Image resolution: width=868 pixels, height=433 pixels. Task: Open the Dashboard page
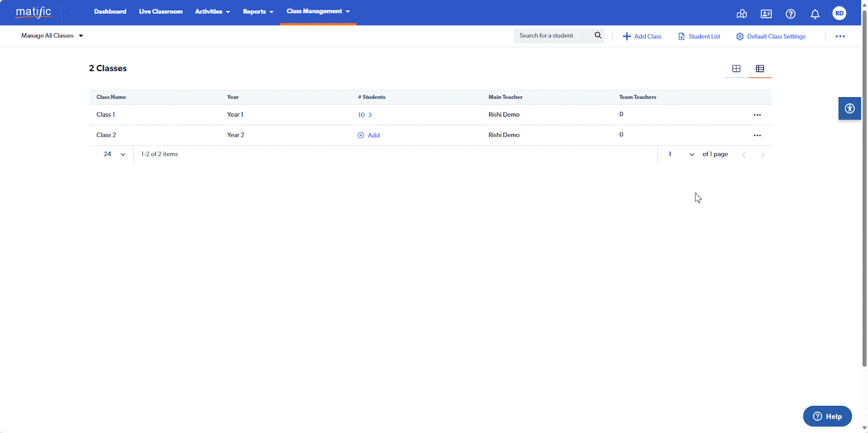click(x=110, y=11)
